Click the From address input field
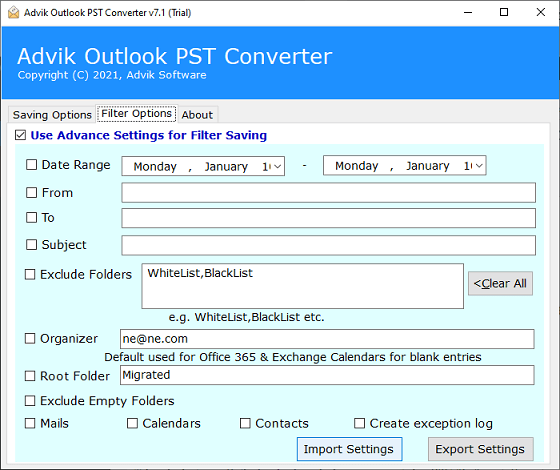 pyautogui.click(x=328, y=192)
